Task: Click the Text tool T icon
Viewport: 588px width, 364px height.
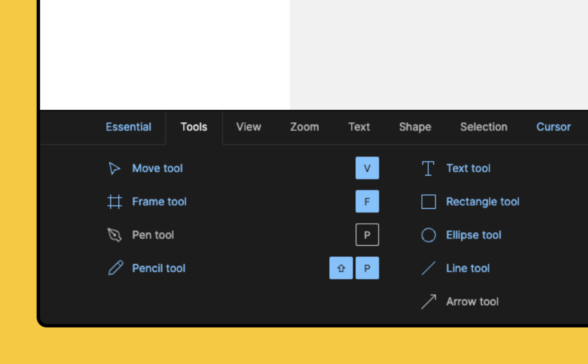Action: [428, 168]
